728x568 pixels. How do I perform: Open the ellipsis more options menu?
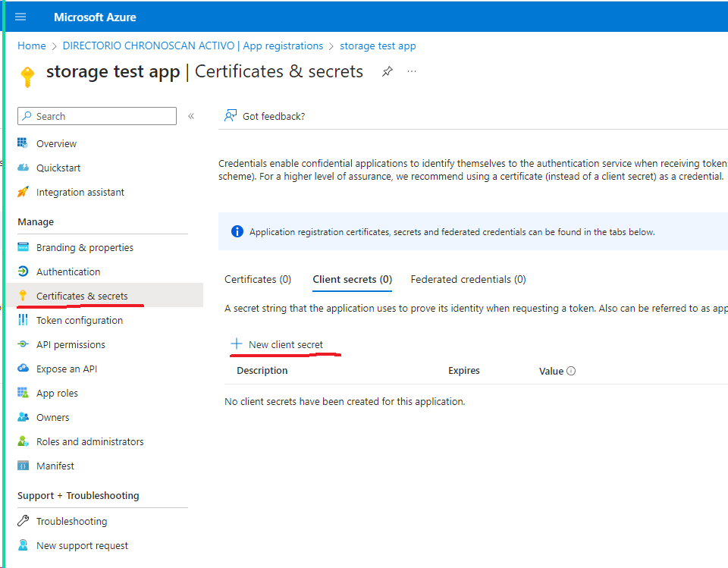[412, 71]
